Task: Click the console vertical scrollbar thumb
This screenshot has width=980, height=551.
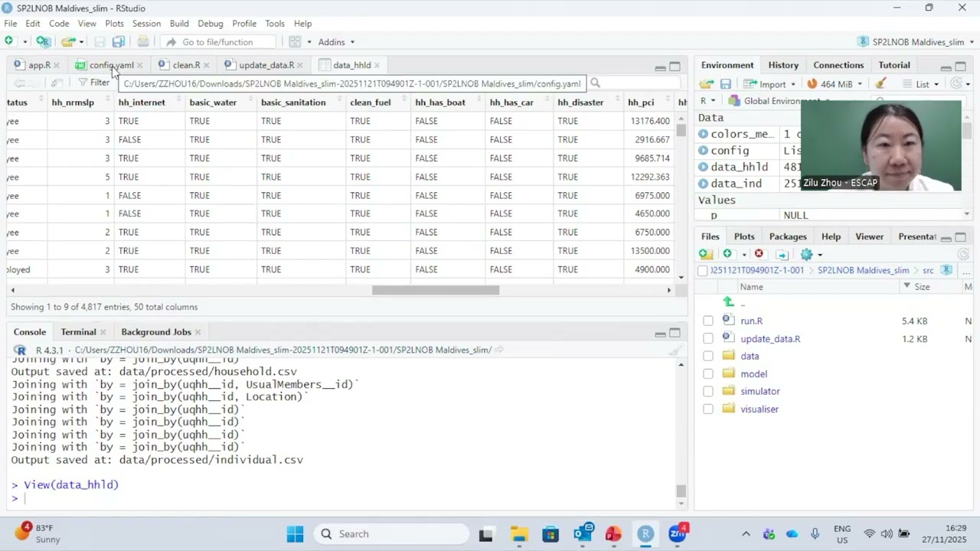Action: pos(681,491)
